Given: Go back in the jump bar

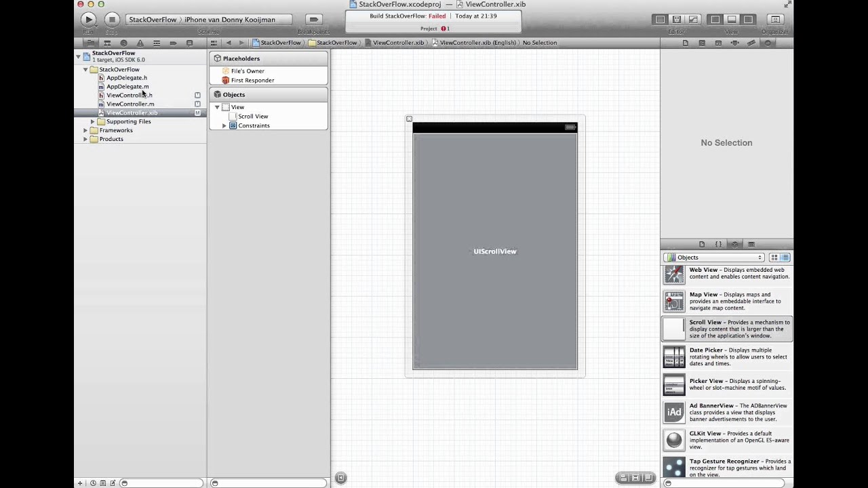Looking at the screenshot, I should click(x=229, y=43).
